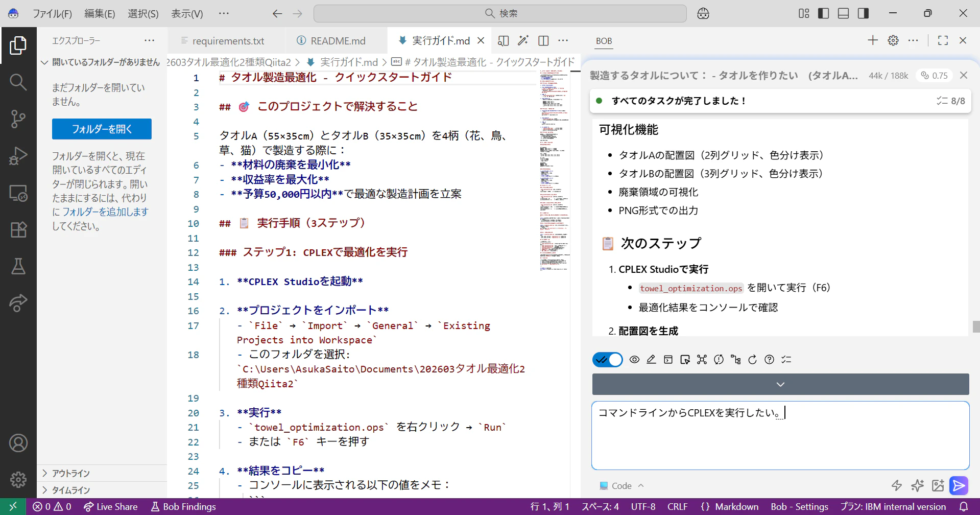Go back with the left arrow

277,13
